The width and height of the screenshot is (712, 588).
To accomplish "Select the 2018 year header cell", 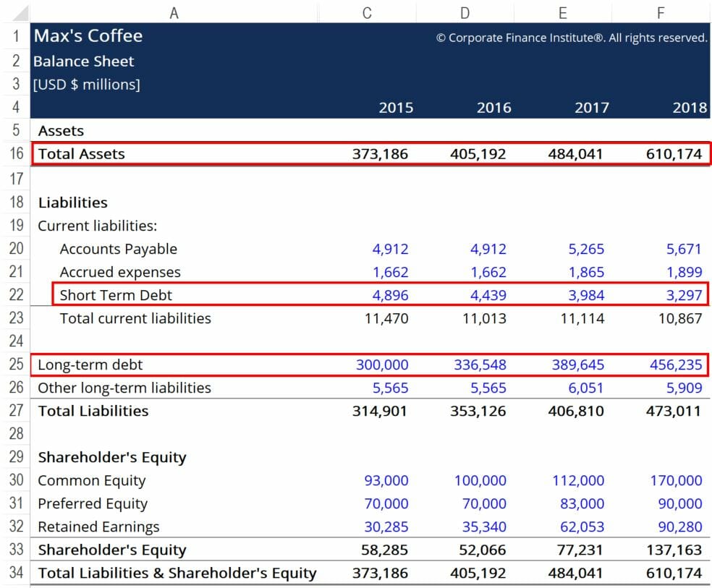I will coord(688,107).
